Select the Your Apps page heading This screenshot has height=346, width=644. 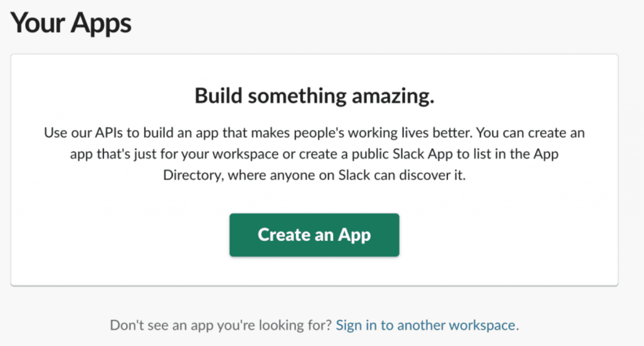click(x=70, y=23)
